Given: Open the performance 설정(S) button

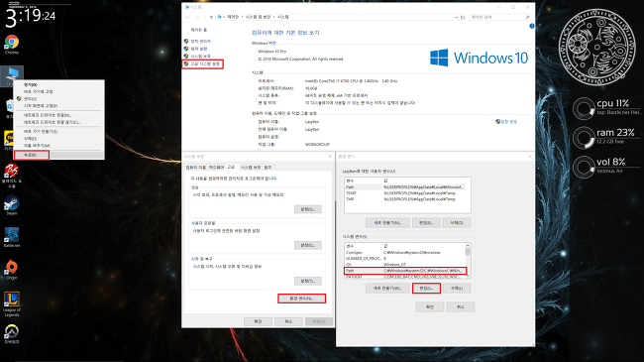Looking at the screenshot, I should point(307,209).
